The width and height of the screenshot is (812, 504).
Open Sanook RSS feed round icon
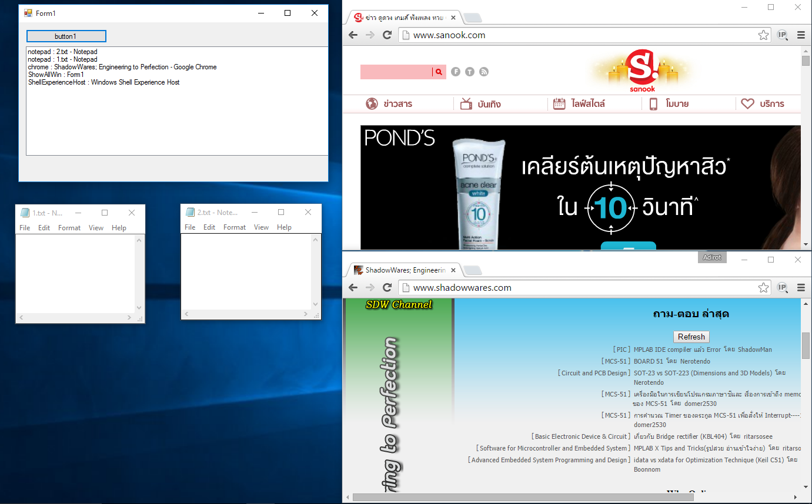pyautogui.click(x=484, y=72)
